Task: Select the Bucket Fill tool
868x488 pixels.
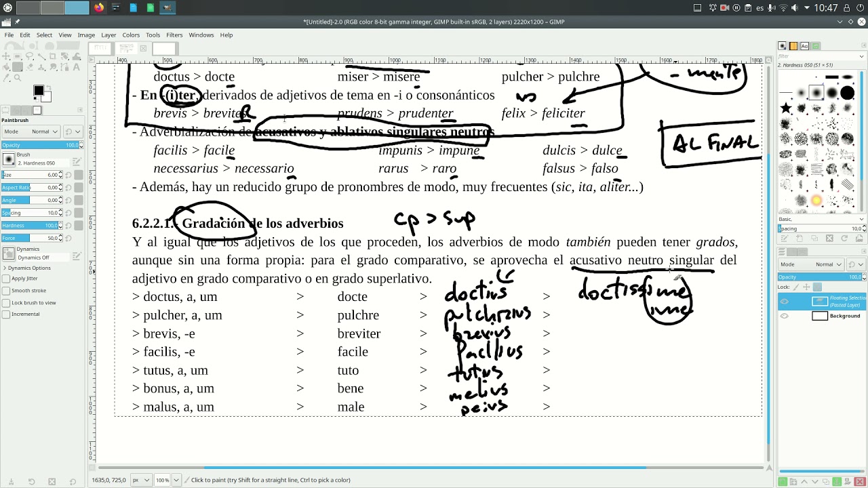Action: pos(5,67)
